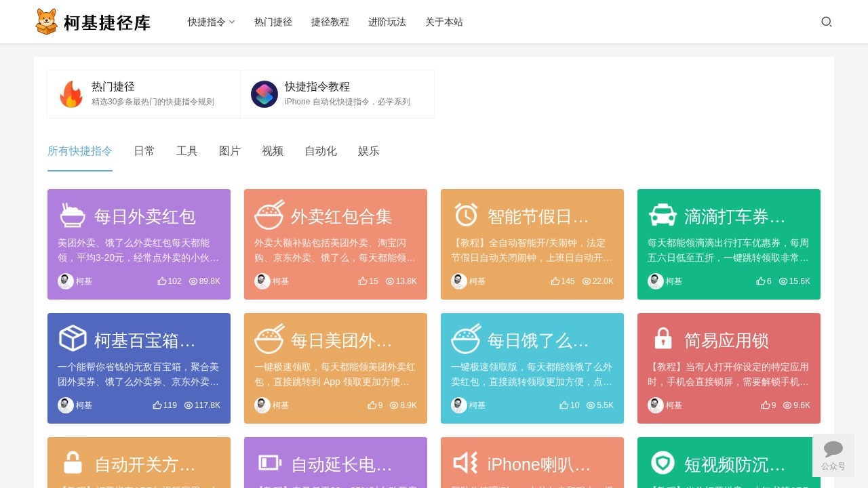The height and width of the screenshot is (488, 868).
Task: Select the 所有快捷指令 tab
Action: tap(80, 151)
